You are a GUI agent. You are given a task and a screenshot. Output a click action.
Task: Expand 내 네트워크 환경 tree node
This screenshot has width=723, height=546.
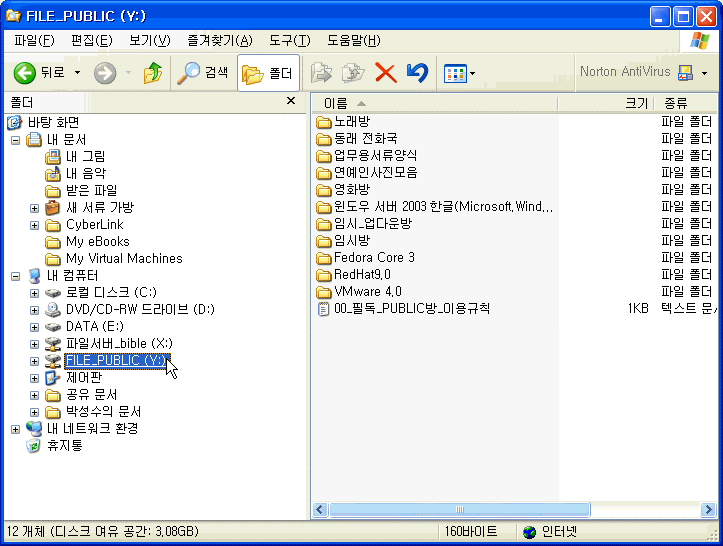[16, 429]
